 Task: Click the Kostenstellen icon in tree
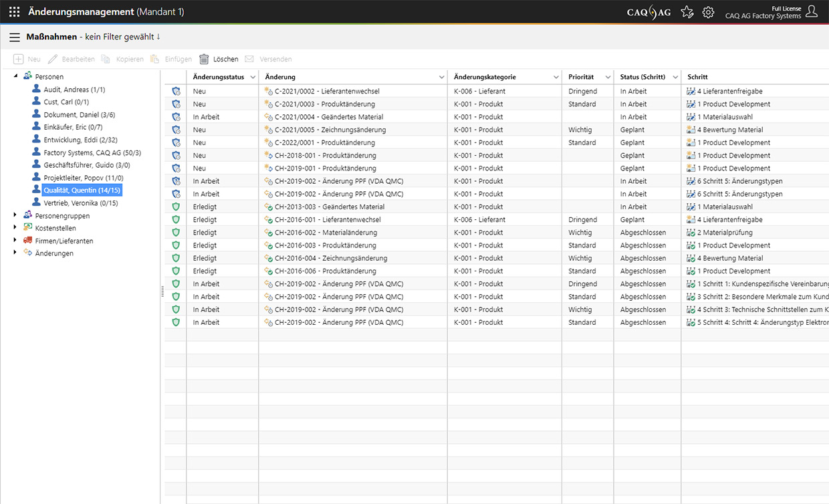point(27,228)
